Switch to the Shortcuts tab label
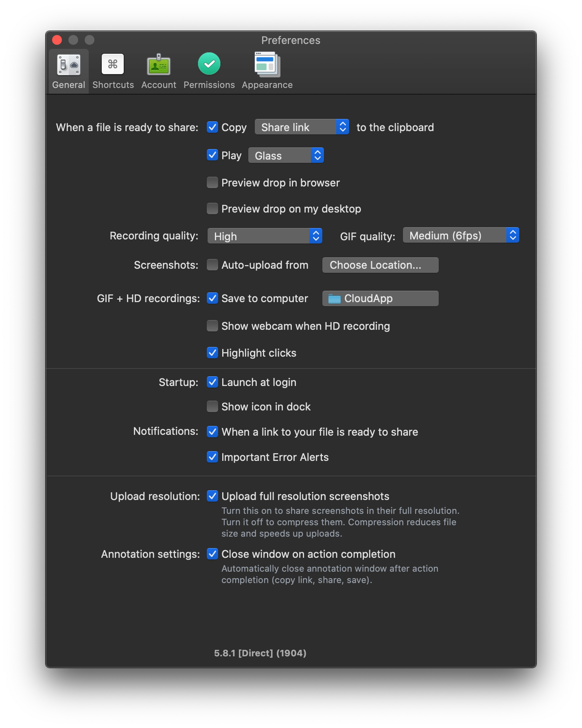The height and width of the screenshot is (728, 582). (x=113, y=85)
